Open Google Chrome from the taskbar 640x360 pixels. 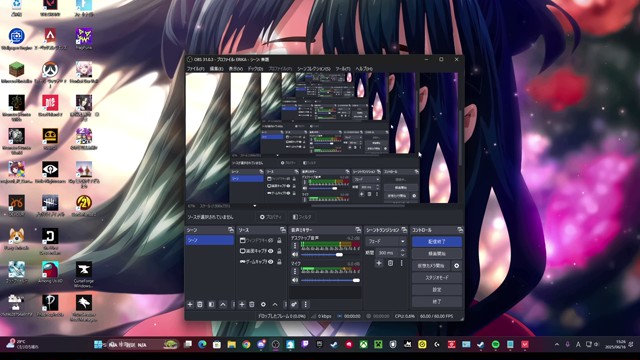pos(246,345)
